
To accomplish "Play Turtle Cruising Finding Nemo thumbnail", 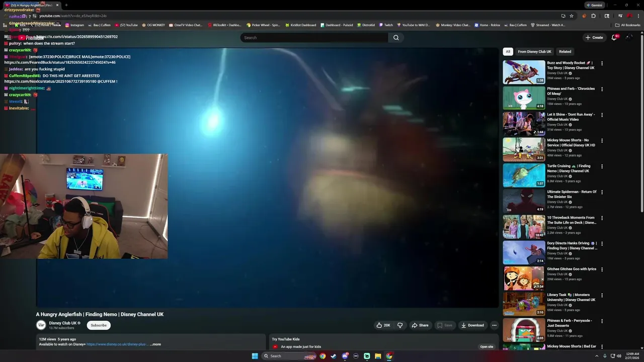I will 524,175.
